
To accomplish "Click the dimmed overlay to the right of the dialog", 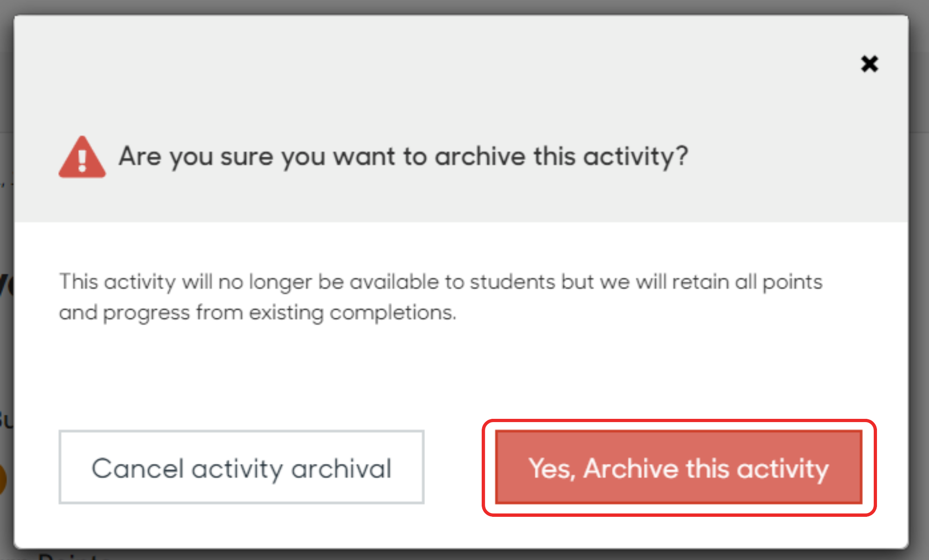I will tap(919, 279).
